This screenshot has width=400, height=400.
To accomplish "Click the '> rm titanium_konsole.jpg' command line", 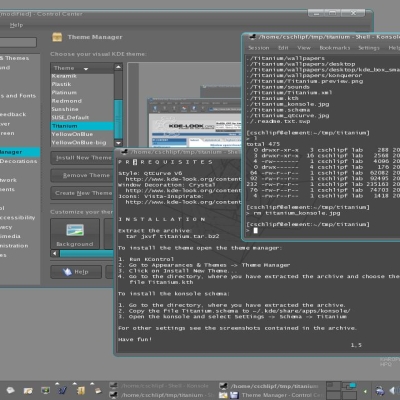I will click(x=293, y=213).
